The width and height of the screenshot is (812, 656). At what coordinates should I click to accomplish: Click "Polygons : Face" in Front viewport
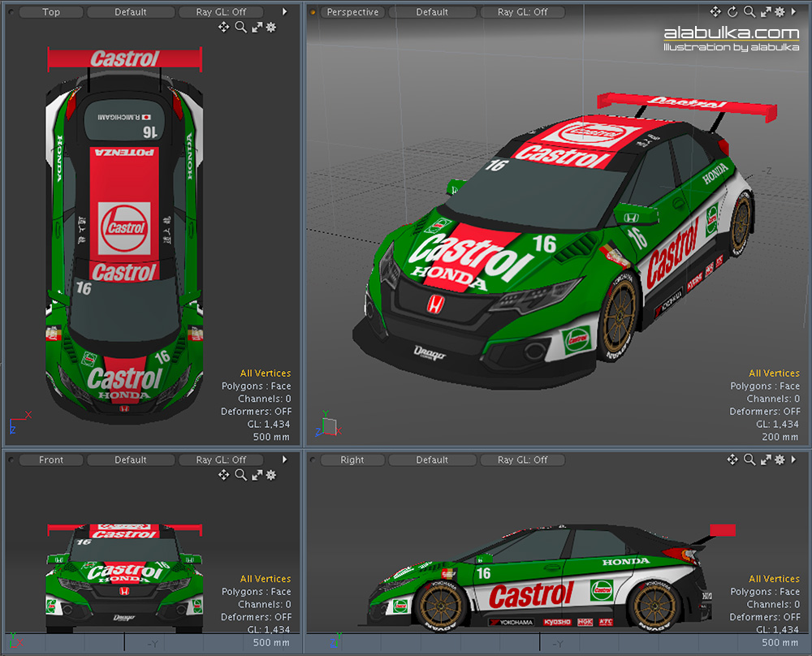tap(257, 592)
